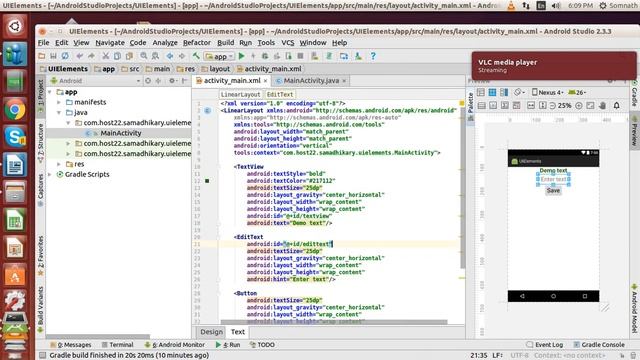
Task: Click the Make Project hammer icon
Action: point(196,56)
